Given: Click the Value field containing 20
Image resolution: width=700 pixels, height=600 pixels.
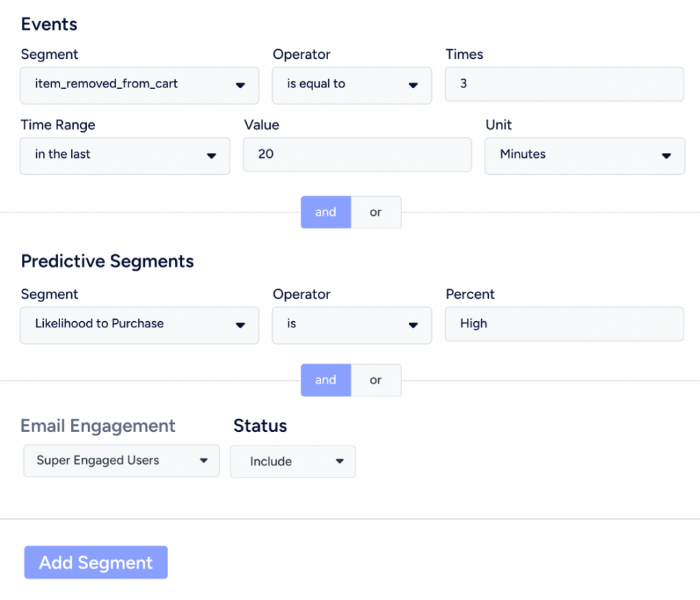Looking at the screenshot, I should (357, 154).
